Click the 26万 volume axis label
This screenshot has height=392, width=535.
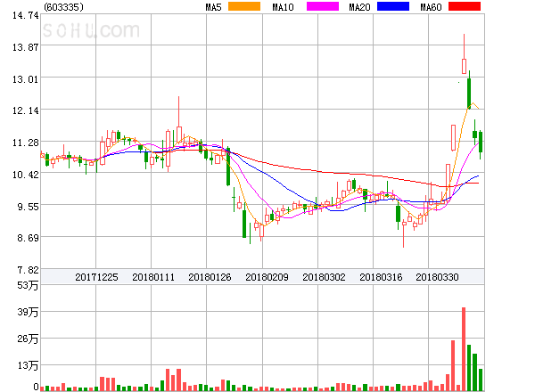[x=28, y=339]
